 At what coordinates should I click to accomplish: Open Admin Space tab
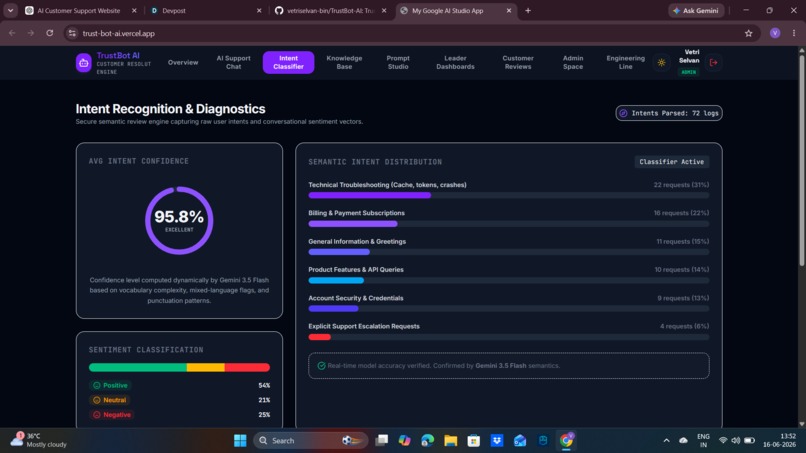(573, 62)
